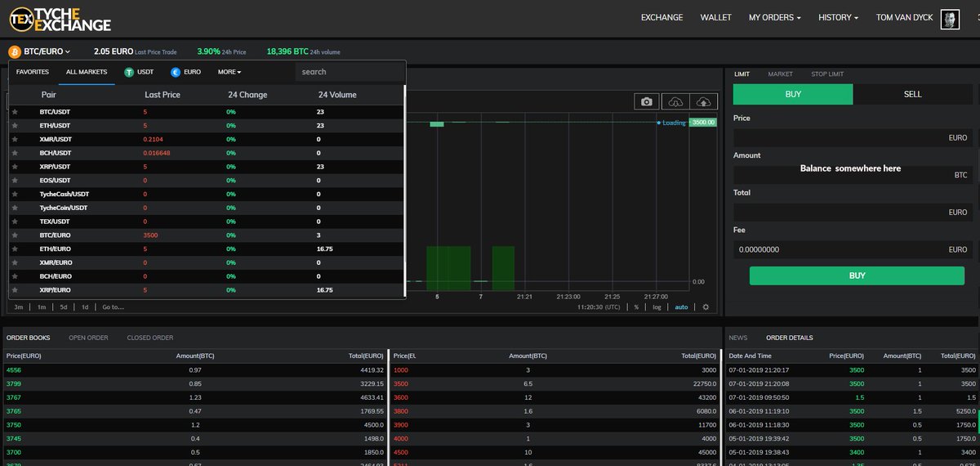Click the cloud upload chart icon
This screenshot has width=980, height=466.
pyautogui.click(x=703, y=101)
